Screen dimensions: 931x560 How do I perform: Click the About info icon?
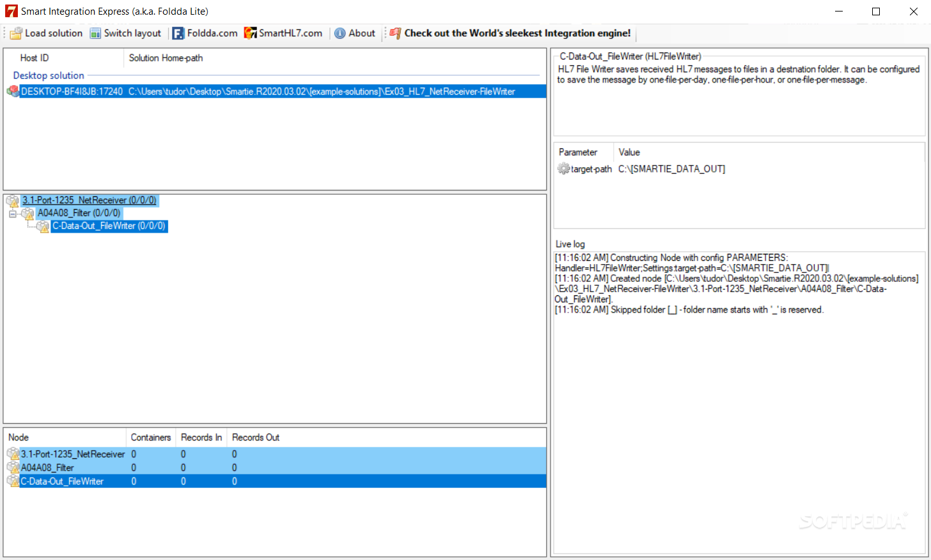tap(340, 33)
